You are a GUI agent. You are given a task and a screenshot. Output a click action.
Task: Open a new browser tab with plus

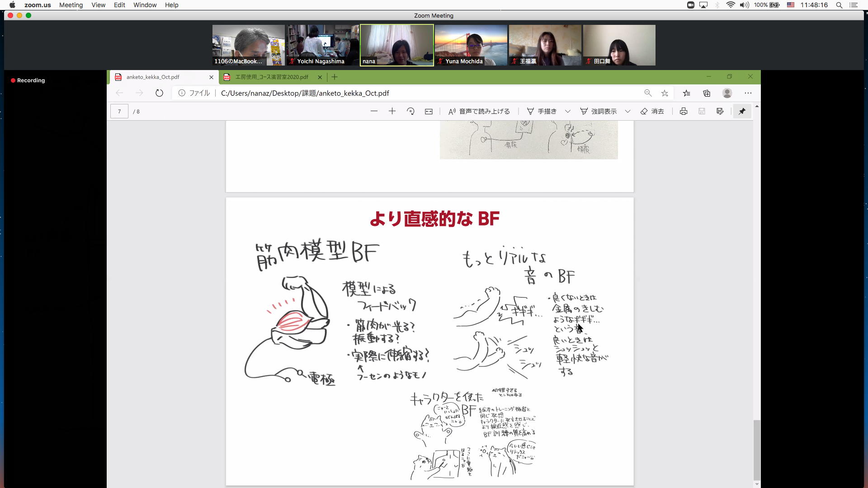click(x=335, y=77)
